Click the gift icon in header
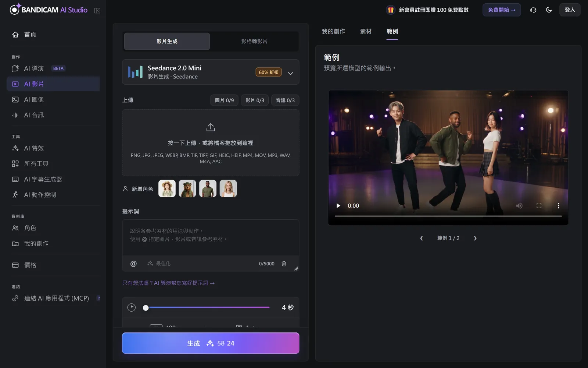Screen dimensions: 588x368 pyautogui.click(x=391, y=10)
